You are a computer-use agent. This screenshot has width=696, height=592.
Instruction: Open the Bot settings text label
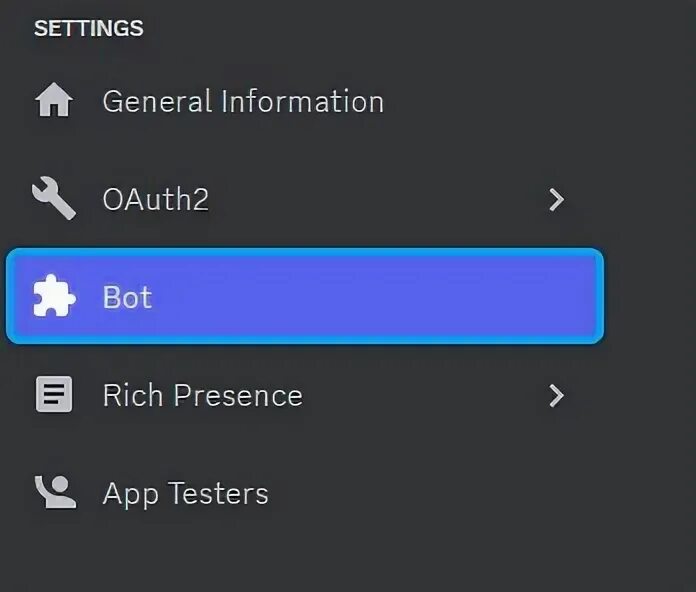[x=127, y=298]
